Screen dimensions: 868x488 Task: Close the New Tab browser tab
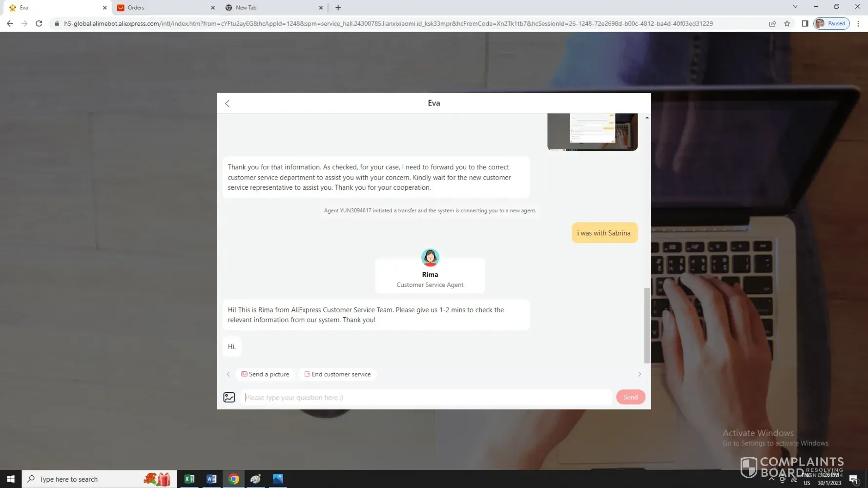321,8
